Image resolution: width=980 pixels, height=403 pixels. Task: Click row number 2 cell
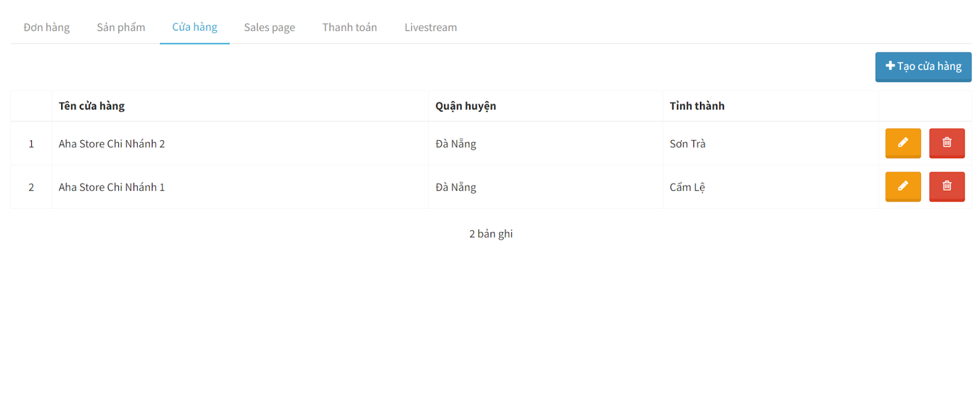[x=31, y=187]
